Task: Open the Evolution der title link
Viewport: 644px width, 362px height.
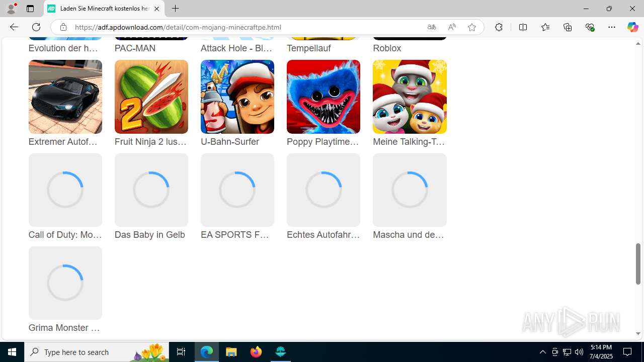Action: click(63, 48)
